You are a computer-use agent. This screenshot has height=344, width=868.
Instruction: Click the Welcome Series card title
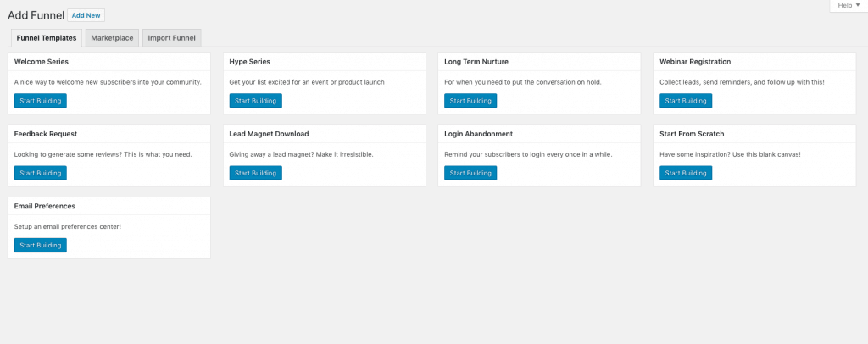[42, 62]
